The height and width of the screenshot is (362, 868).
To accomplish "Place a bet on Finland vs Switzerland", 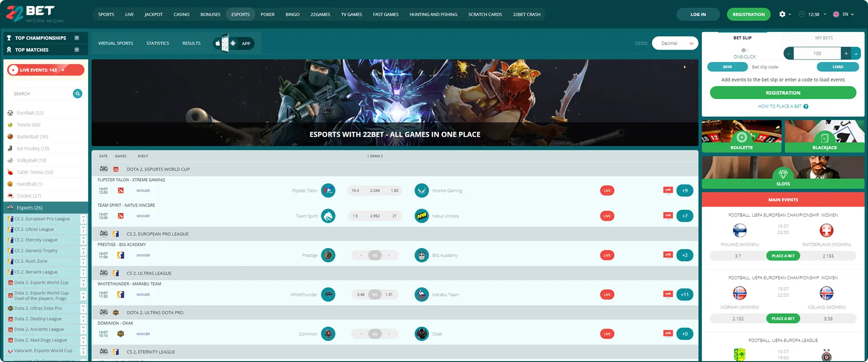I will pyautogui.click(x=783, y=256).
